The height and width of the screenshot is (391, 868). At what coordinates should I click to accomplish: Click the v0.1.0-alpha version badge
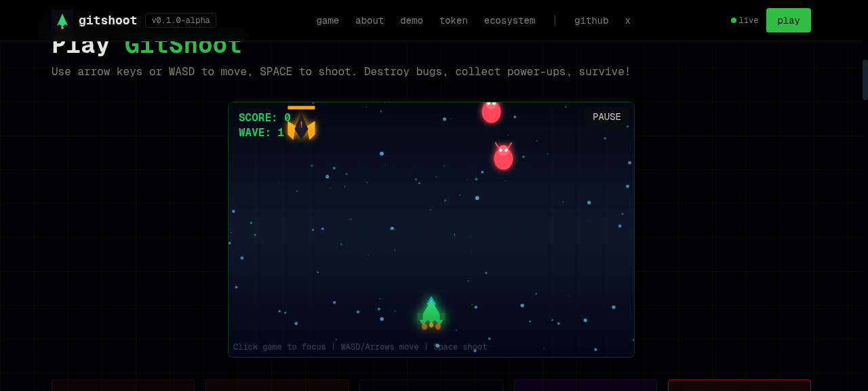(x=180, y=20)
